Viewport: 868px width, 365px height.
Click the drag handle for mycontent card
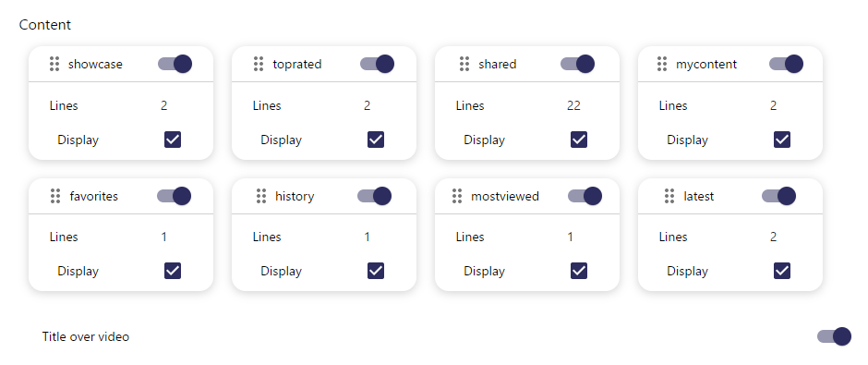coord(662,65)
